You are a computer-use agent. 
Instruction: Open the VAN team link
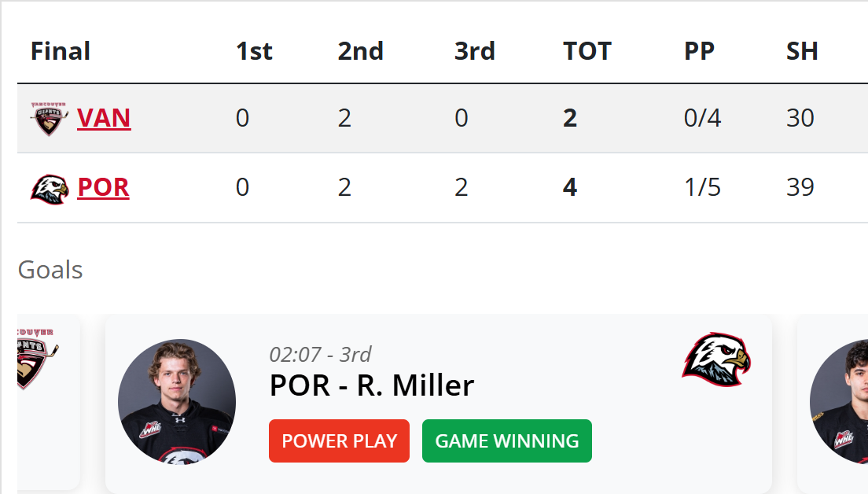104,118
